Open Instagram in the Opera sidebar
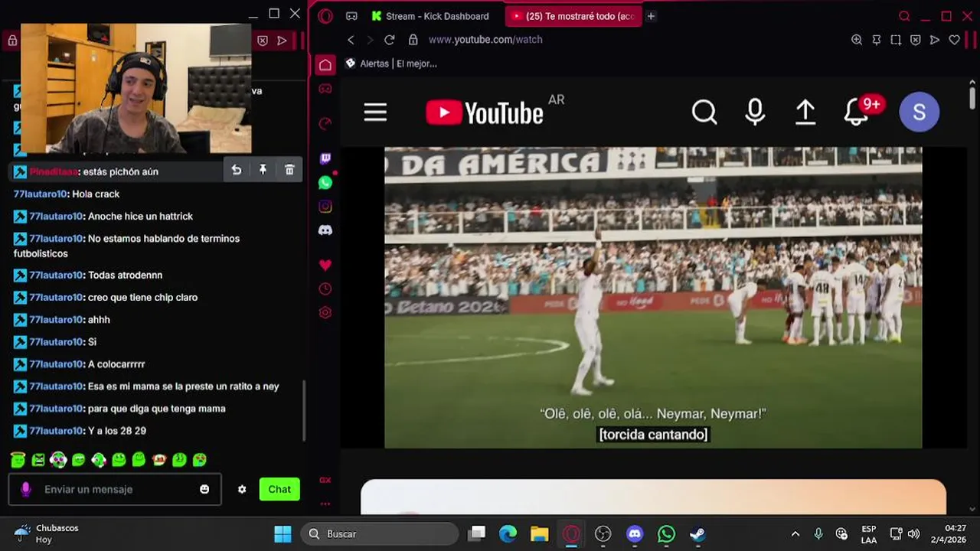 [x=325, y=207]
